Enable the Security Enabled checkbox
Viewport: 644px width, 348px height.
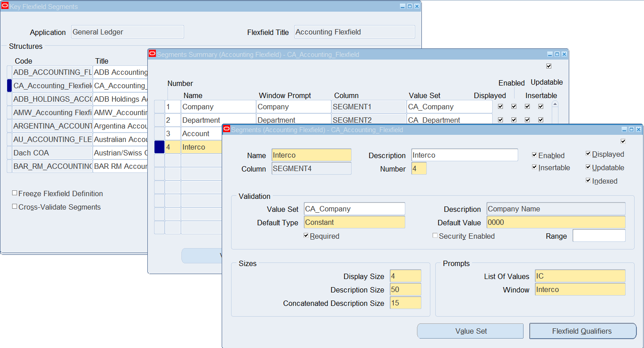(x=435, y=236)
